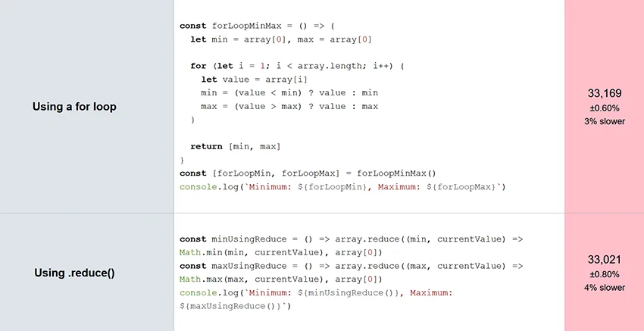Click the "${maxUsingReduce()}" template line
This screenshot has height=331, width=644.
point(236,306)
